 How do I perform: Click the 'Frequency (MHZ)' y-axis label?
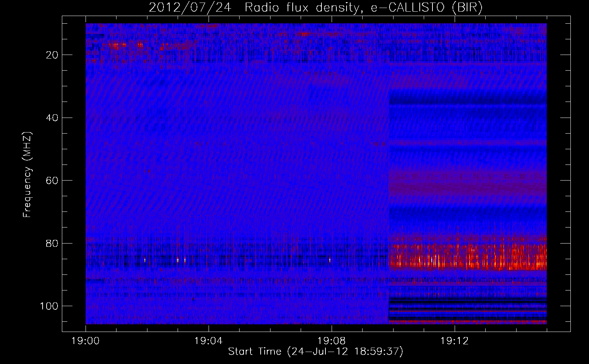coord(27,175)
